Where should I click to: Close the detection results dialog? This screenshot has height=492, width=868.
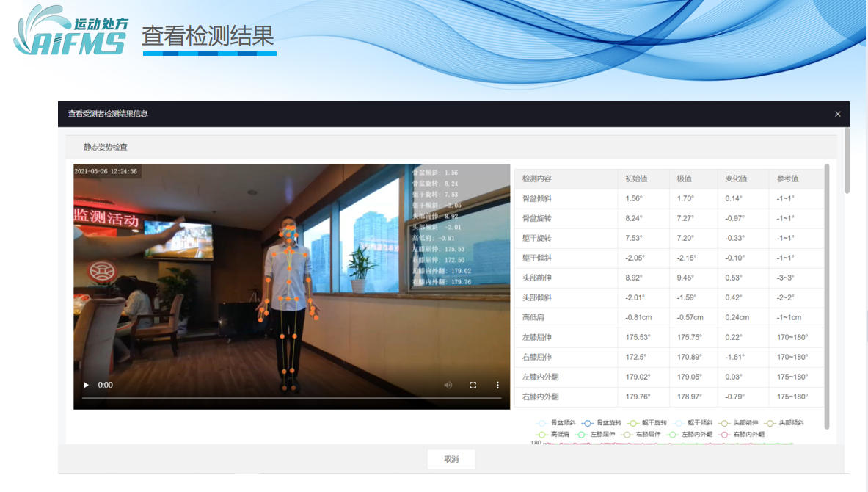(x=838, y=114)
